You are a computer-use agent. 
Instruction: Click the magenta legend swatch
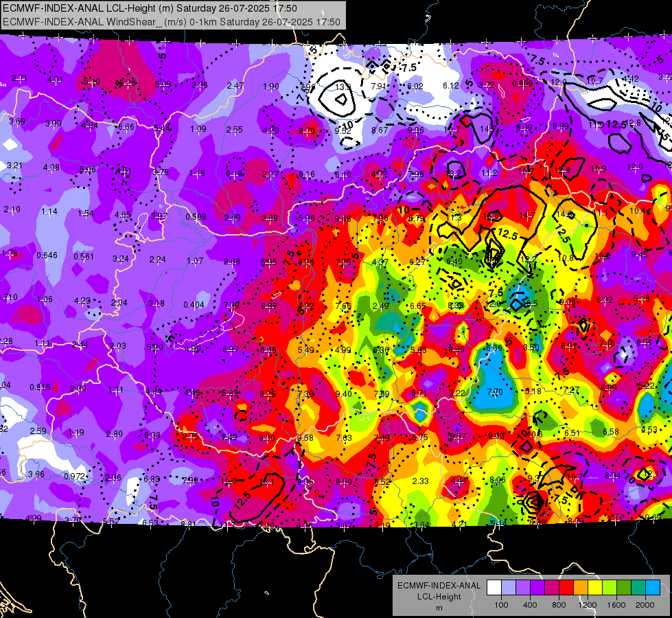point(552,588)
